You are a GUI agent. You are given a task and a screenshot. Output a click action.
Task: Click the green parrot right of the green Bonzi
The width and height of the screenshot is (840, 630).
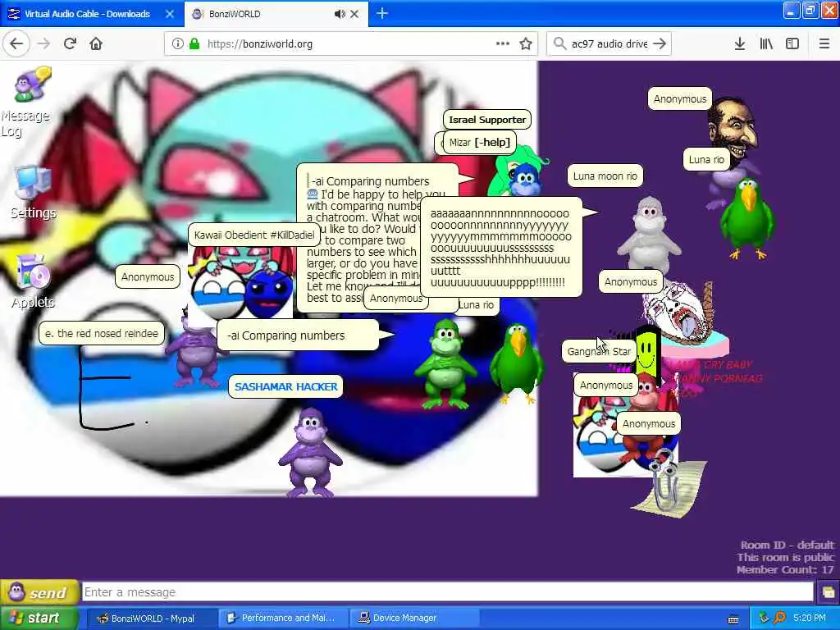click(517, 362)
